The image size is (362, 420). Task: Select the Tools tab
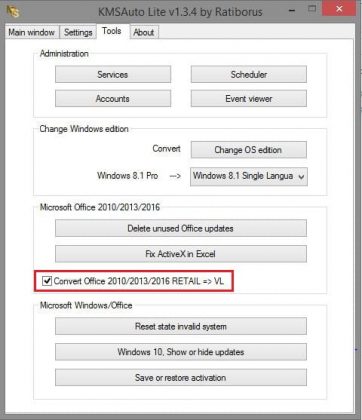pos(112,31)
